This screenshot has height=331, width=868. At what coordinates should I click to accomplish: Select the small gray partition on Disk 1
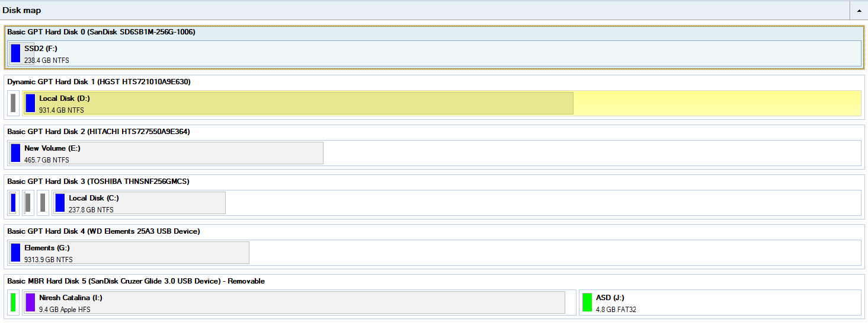click(13, 103)
